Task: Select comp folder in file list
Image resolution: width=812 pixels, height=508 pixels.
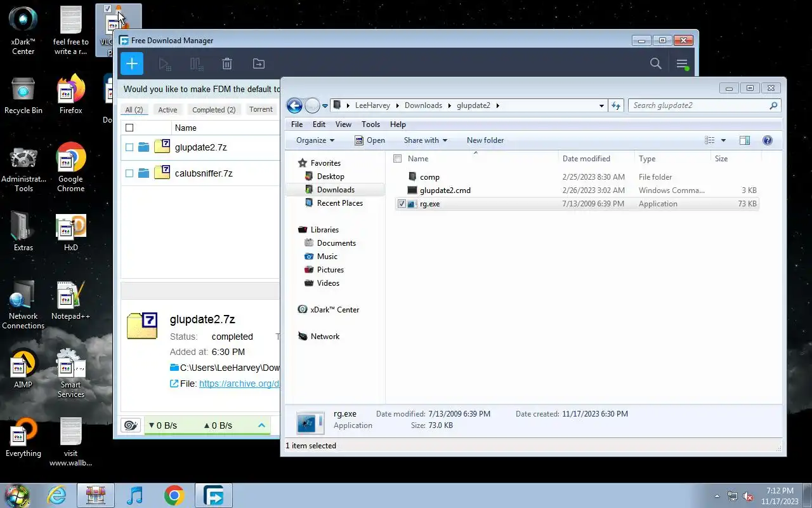Action: pos(429,177)
